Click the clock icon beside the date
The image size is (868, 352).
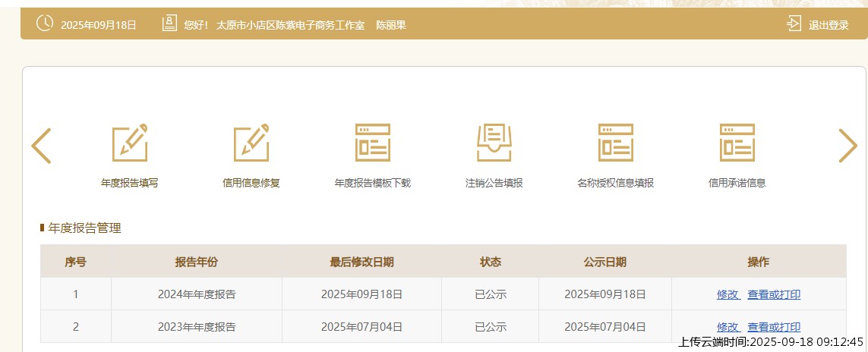pos(45,24)
